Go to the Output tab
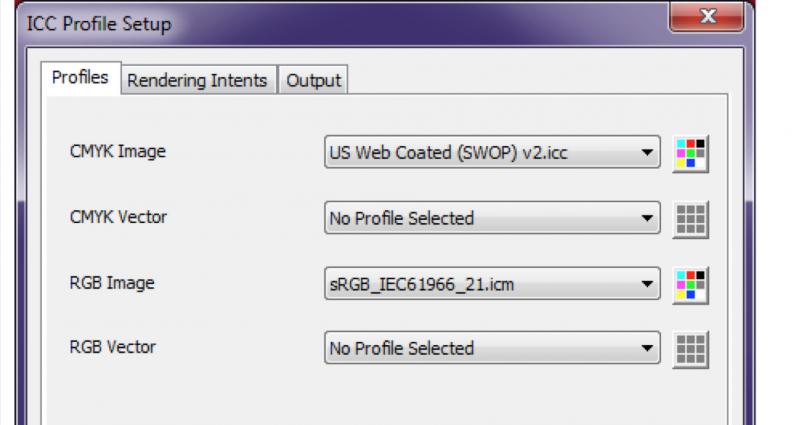800x425 pixels. (x=313, y=80)
